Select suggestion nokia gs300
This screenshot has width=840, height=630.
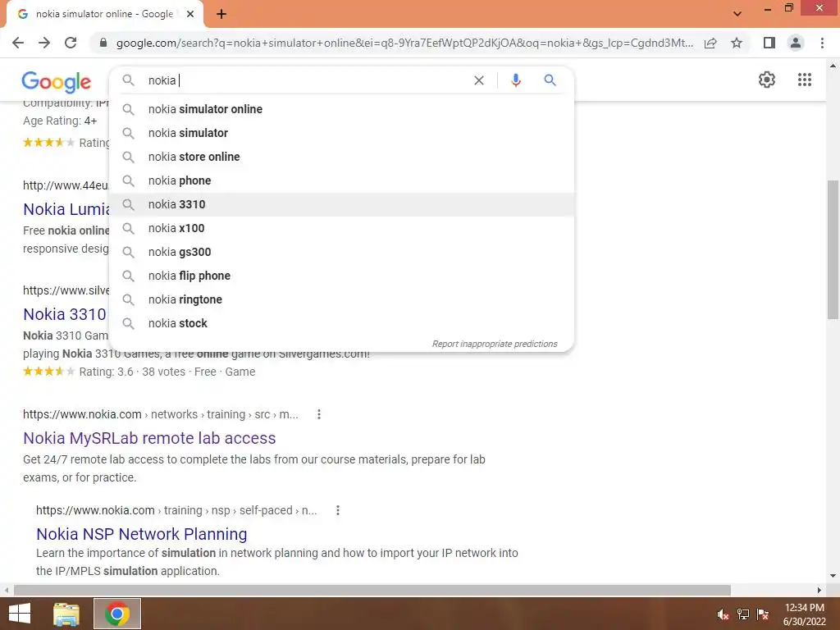[342, 252]
